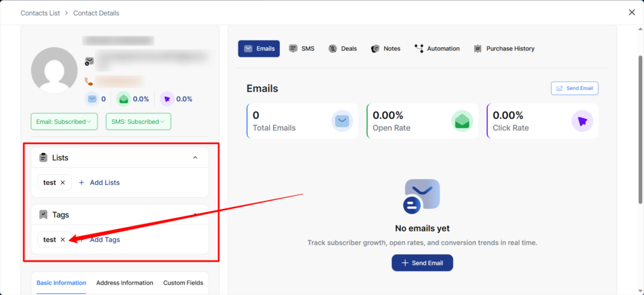This screenshot has width=644, height=295.
Task: Click the green Open Rate envelope icon
Action: pos(462,121)
